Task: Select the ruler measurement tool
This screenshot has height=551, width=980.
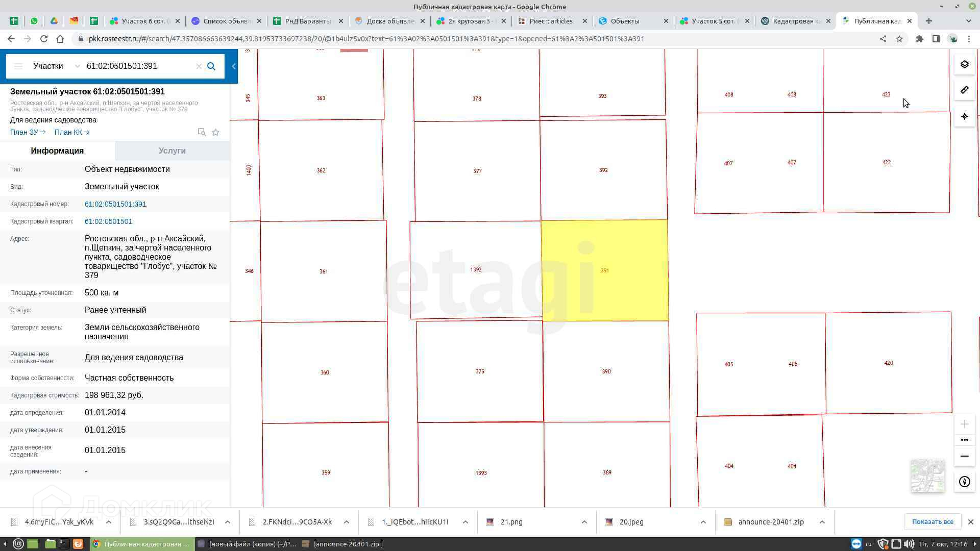Action: [x=964, y=90]
